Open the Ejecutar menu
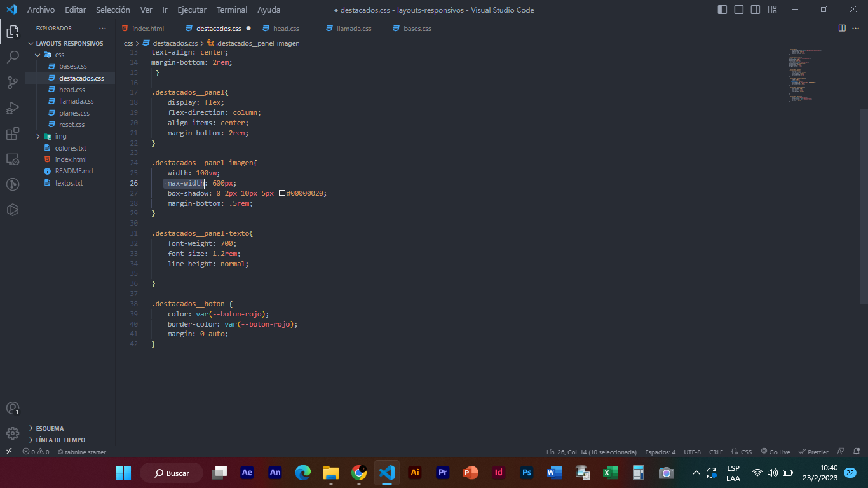Viewport: 868px width, 488px height. [192, 10]
